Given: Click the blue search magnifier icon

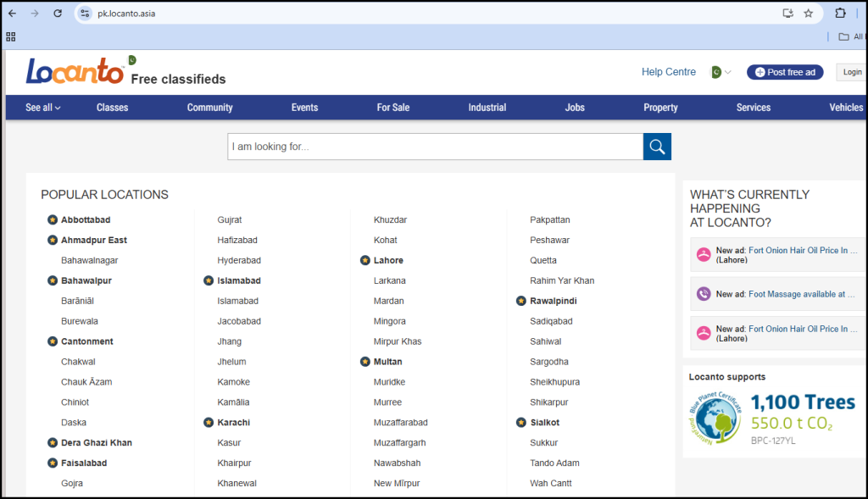Looking at the screenshot, I should coord(657,146).
